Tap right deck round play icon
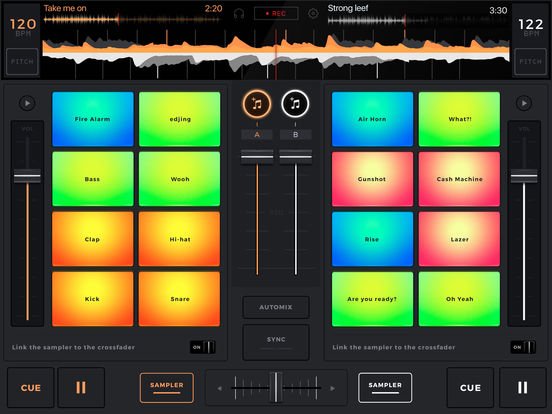Image resolution: width=552 pixels, height=414 pixels. 524,103
